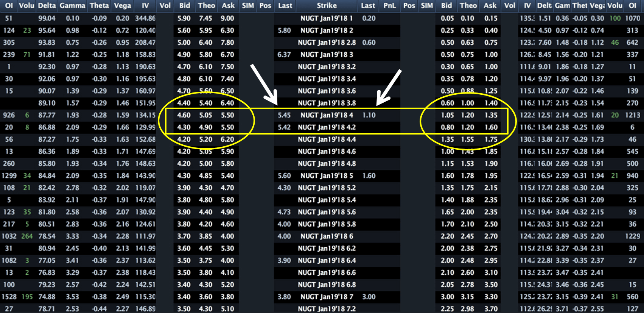The image size is (644, 313).
Task: Pick the NUGT Jan19'18 5 strike
Action: click(x=327, y=176)
